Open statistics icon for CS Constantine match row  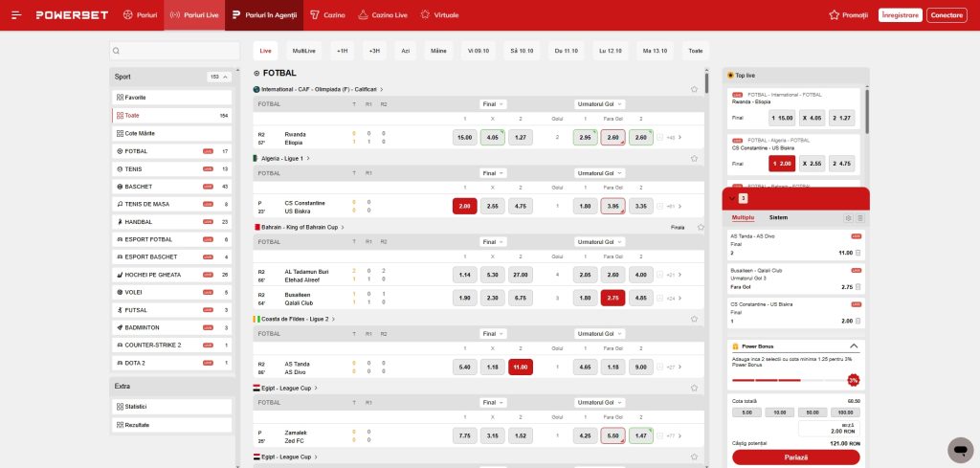coord(660,206)
